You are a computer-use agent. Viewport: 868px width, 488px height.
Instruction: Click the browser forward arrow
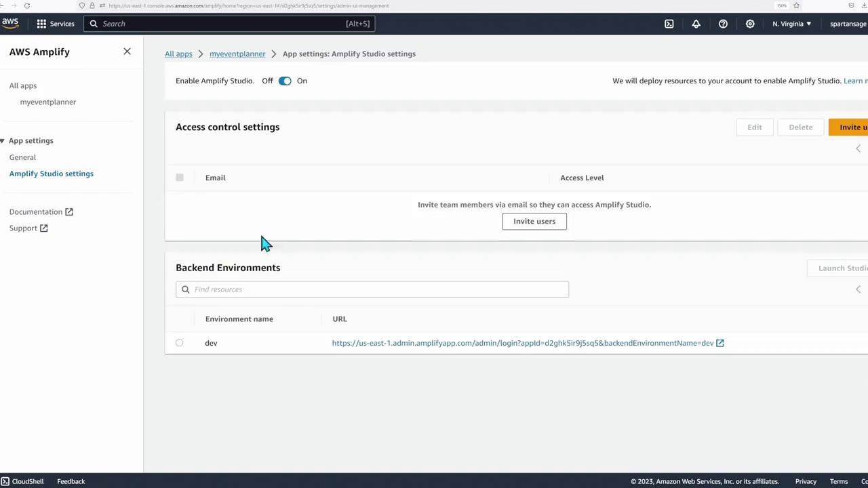(x=14, y=5)
